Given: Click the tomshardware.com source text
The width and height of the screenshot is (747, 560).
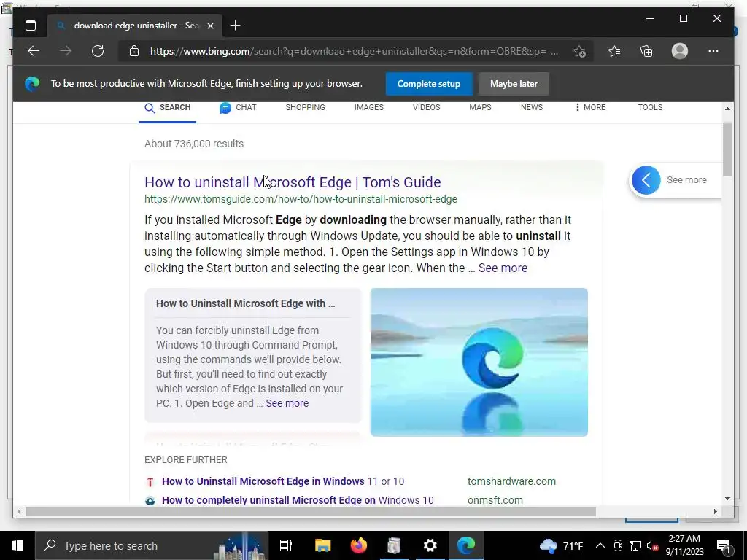Looking at the screenshot, I should [x=511, y=481].
